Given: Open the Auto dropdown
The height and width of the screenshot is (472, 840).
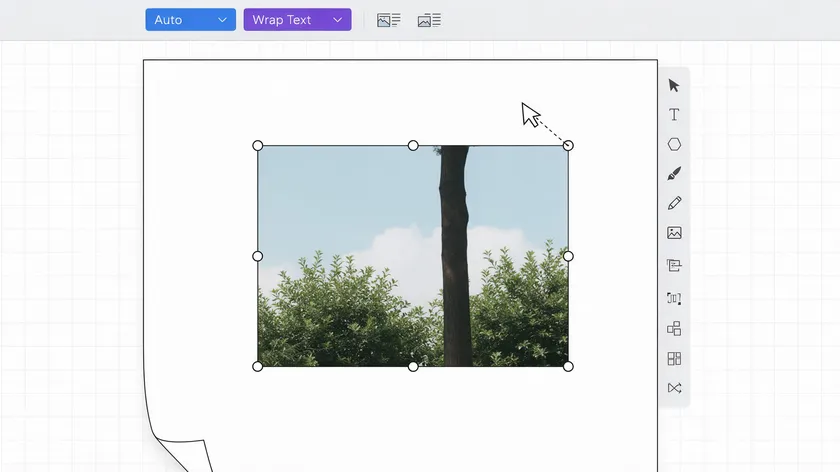Looking at the screenshot, I should pos(191,20).
